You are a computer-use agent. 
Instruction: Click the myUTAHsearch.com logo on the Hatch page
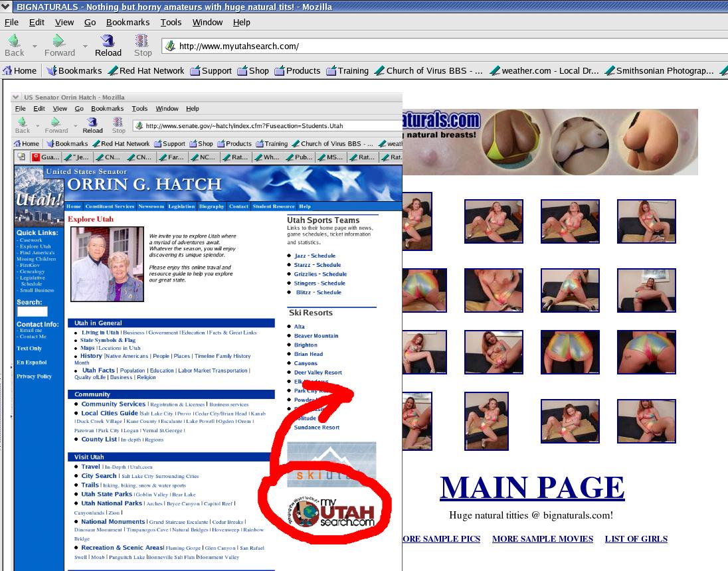click(331, 512)
